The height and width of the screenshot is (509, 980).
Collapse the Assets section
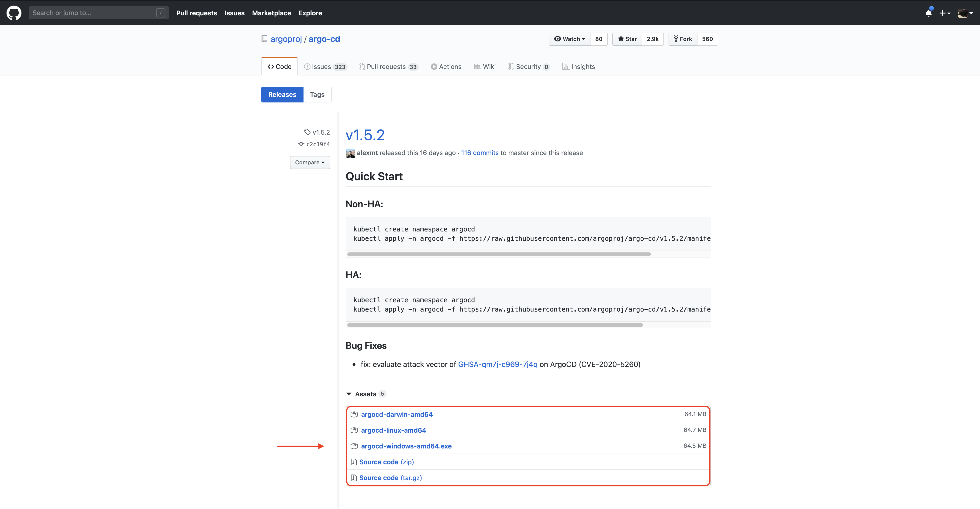click(x=365, y=394)
